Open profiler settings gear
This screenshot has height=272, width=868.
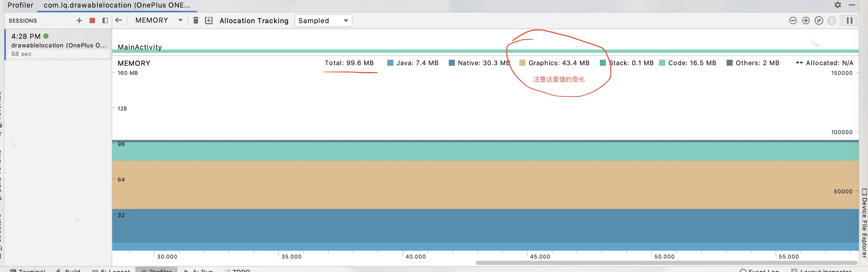pos(838,5)
